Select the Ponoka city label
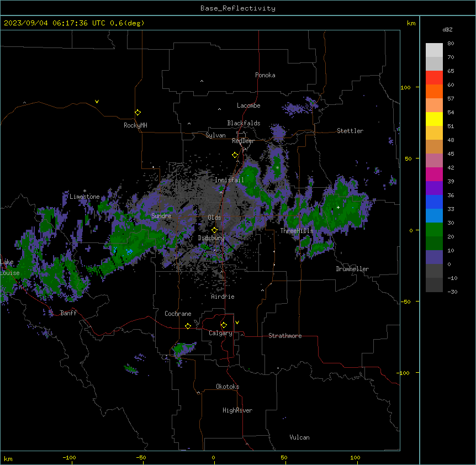This screenshot has width=476, height=465. [265, 75]
